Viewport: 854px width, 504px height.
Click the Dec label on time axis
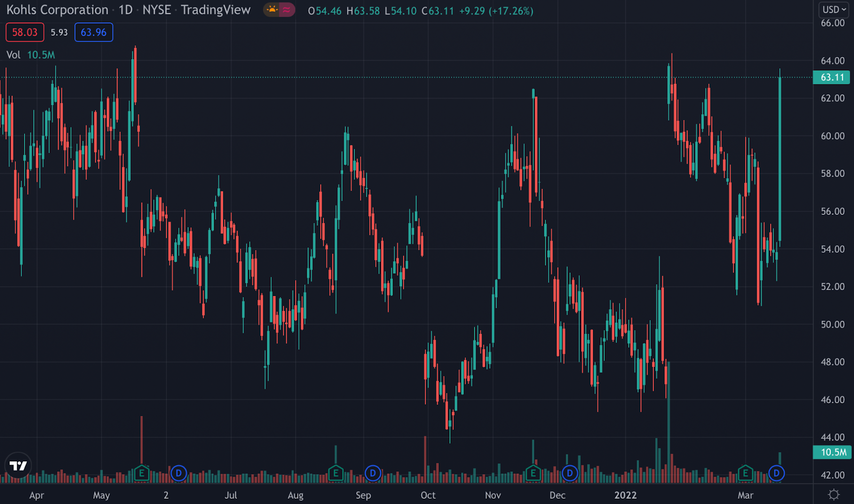tap(558, 495)
